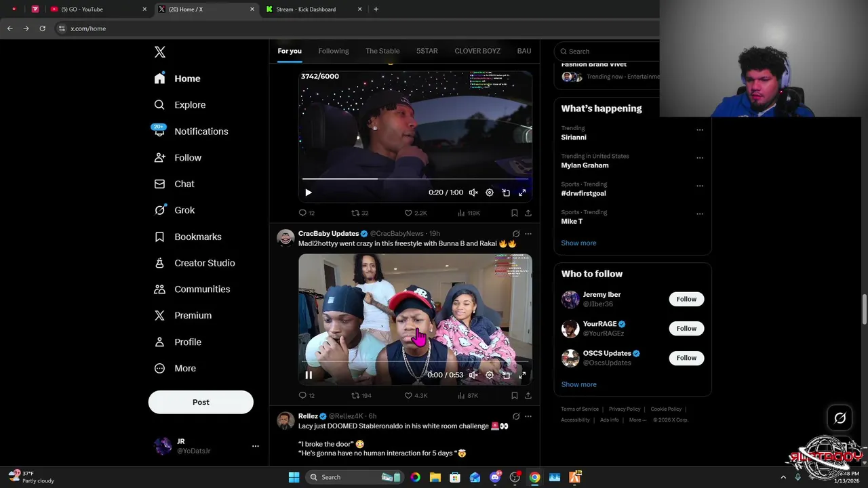Switch to the YouTube browser tab

(x=99, y=9)
